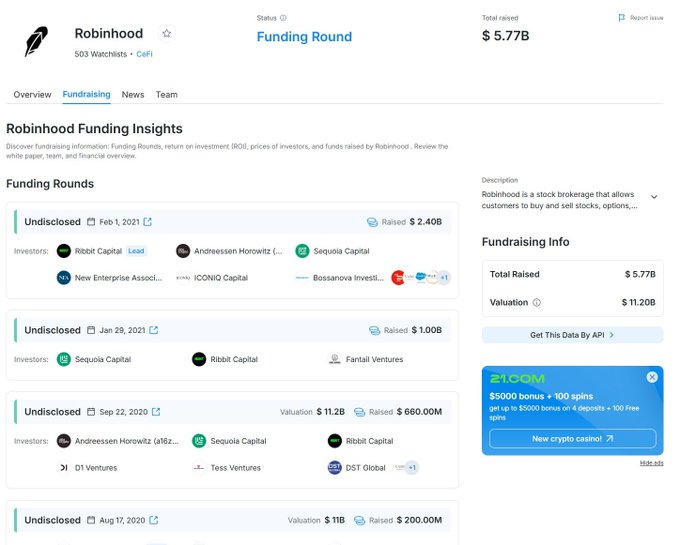This screenshot has width=680, height=545.
Task: Click New Enterprise Associates NEA logo
Action: [64, 277]
